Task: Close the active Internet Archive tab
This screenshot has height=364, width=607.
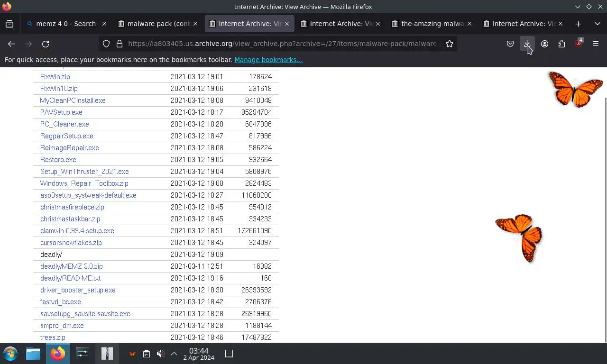Action: (286, 24)
